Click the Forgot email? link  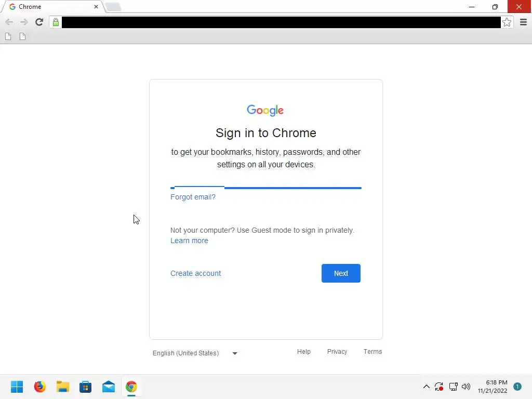193,197
